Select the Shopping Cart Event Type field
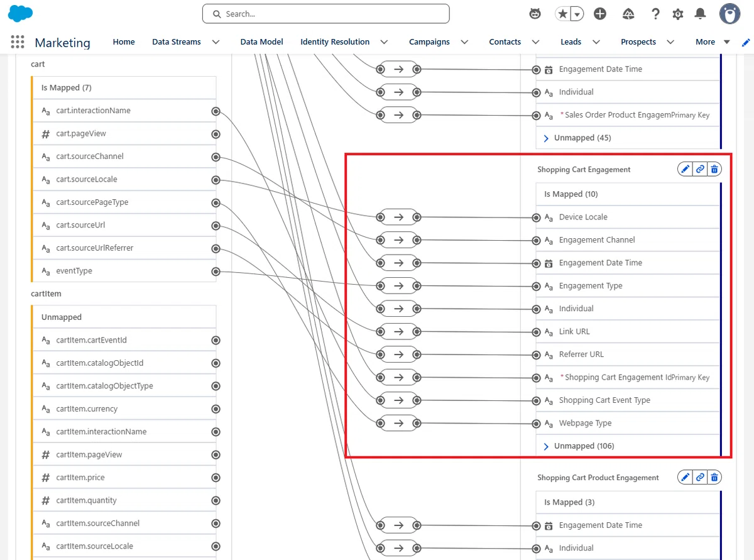 click(x=628, y=400)
